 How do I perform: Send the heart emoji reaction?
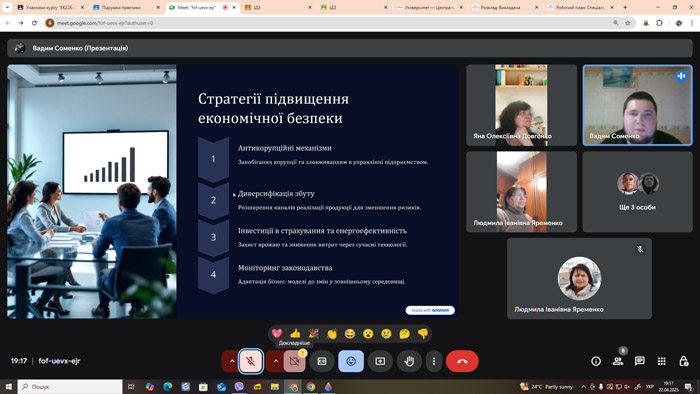[277, 333]
